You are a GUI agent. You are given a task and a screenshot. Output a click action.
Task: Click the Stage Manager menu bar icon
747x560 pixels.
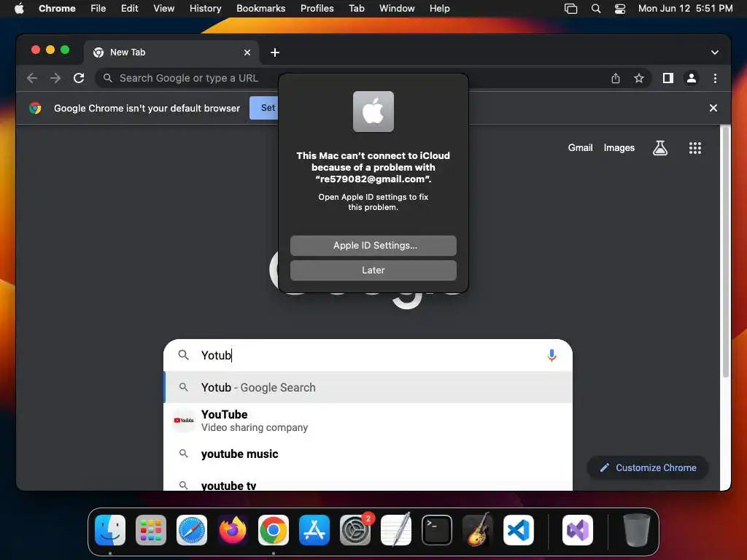[x=570, y=9]
